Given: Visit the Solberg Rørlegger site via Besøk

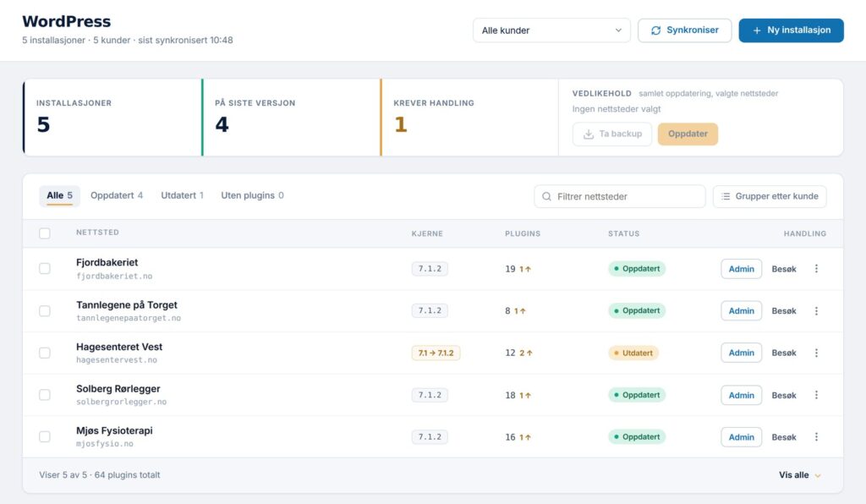Looking at the screenshot, I should (x=784, y=395).
